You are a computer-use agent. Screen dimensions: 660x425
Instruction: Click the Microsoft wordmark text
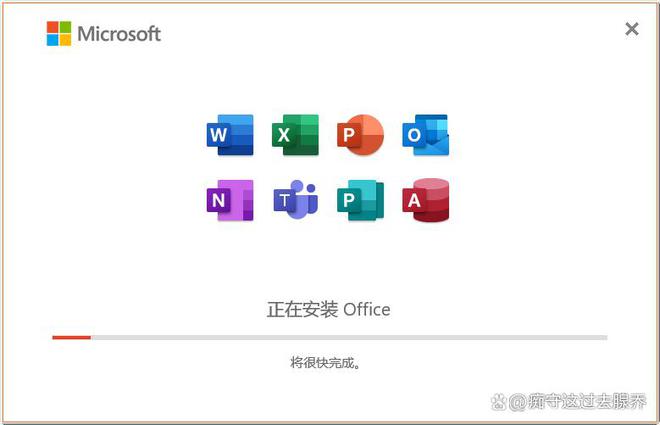click(119, 34)
